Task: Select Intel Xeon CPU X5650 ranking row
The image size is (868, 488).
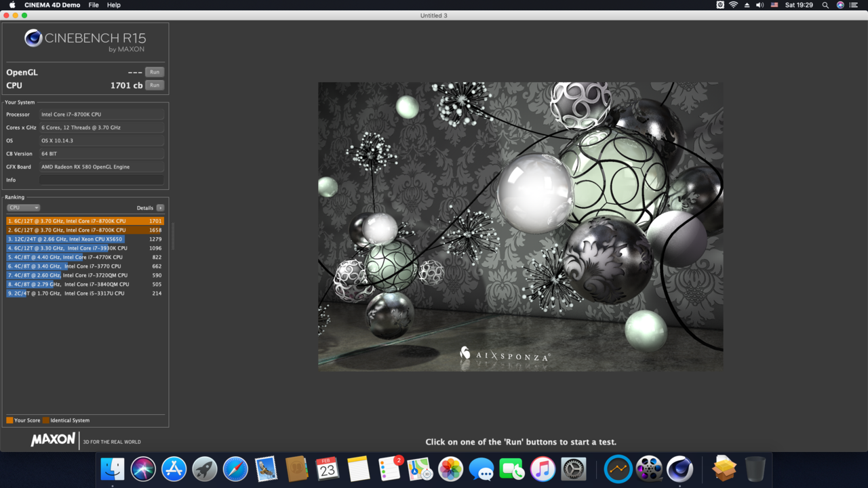Action: tap(85, 239)
